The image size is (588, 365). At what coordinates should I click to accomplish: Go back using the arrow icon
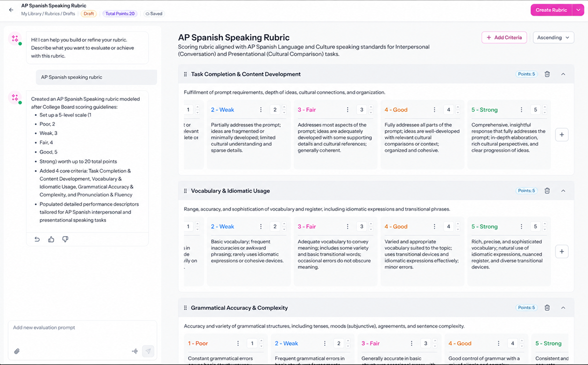click(x=11, y=10)
